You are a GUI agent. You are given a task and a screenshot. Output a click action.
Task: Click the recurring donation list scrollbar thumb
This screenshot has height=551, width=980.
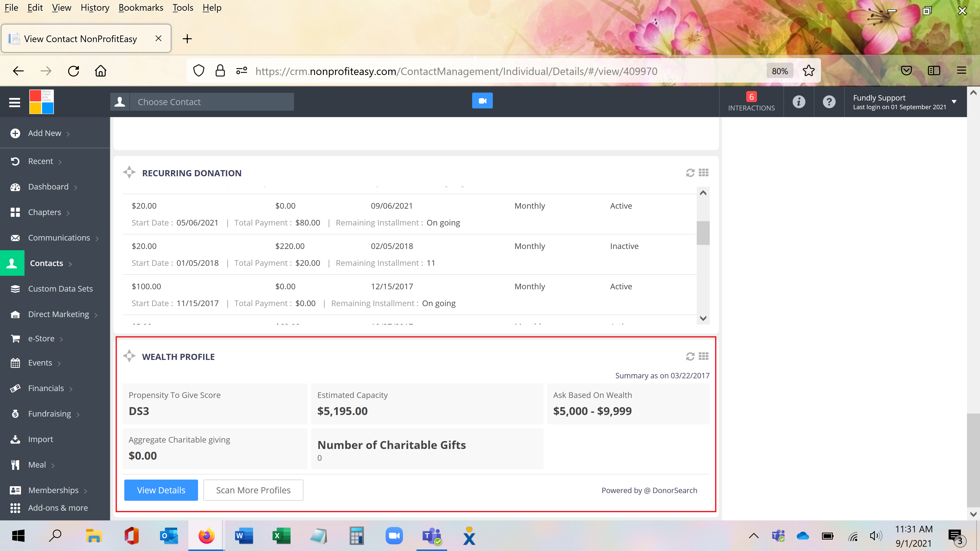(x=703, y=233)
